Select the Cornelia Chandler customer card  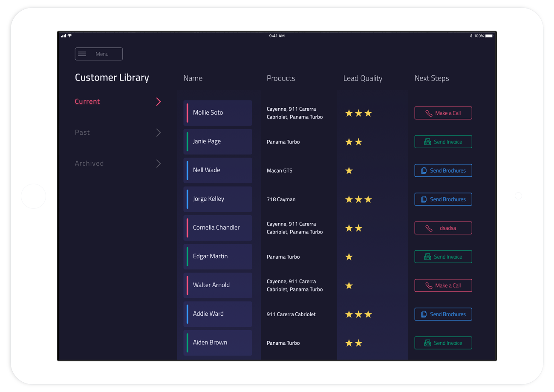218,228
